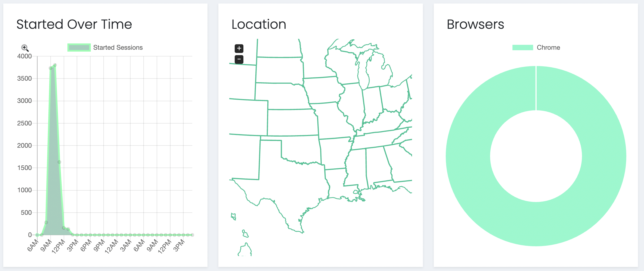Click the highest data point on the sessions chart
Viewport: 644px width, 271px height.
tap(55, 65)
